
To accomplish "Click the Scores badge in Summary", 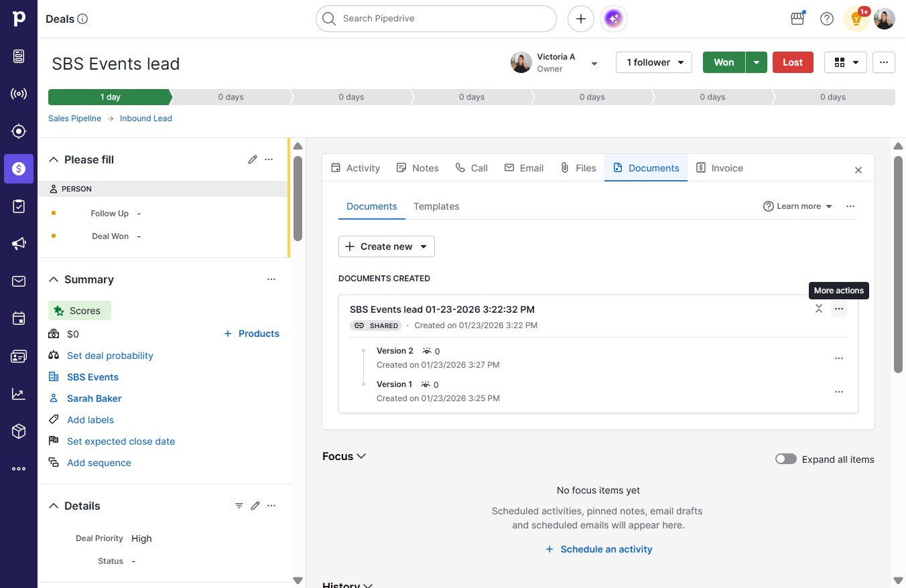I will [80, 311].
